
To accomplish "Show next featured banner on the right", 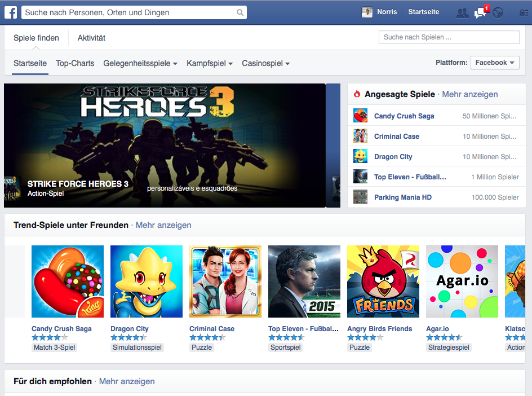I will click(333, 146).
